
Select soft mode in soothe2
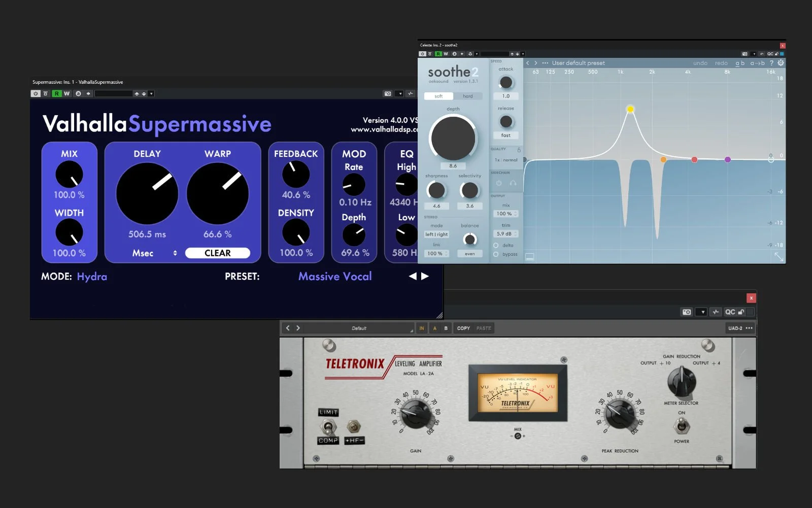click(438, 96)
